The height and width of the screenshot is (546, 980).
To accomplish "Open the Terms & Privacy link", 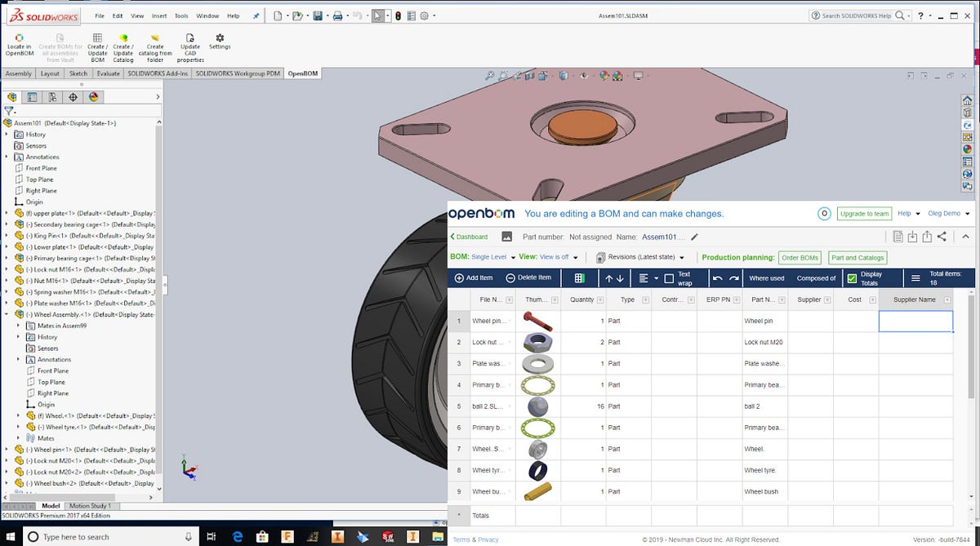I will click(475, 539).
